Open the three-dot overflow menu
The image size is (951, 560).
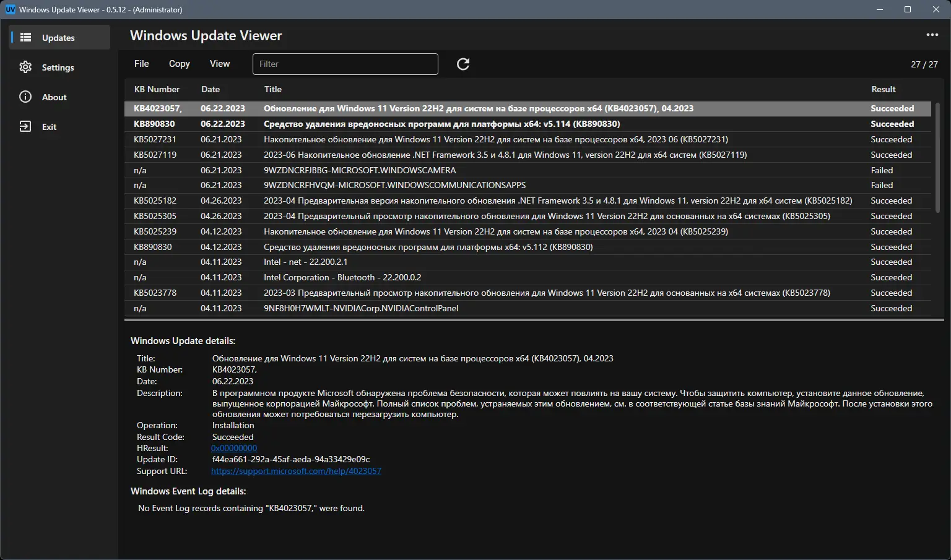tap(932, 35)
